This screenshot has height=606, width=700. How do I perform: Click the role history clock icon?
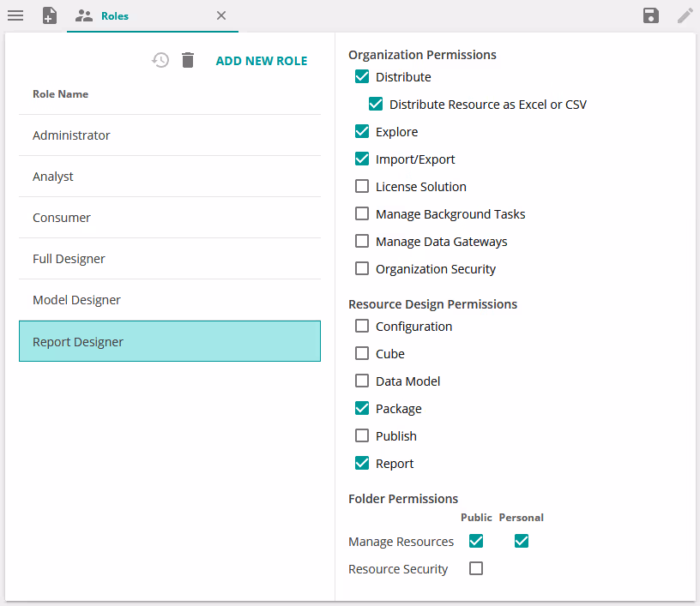160,60
